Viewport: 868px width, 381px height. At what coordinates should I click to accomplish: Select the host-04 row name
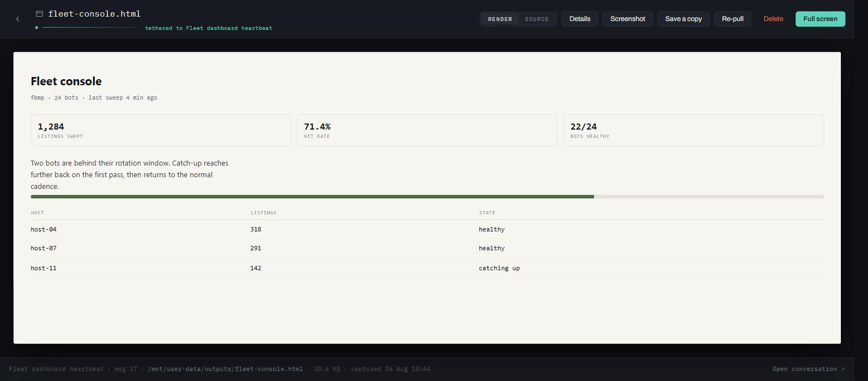44,229
